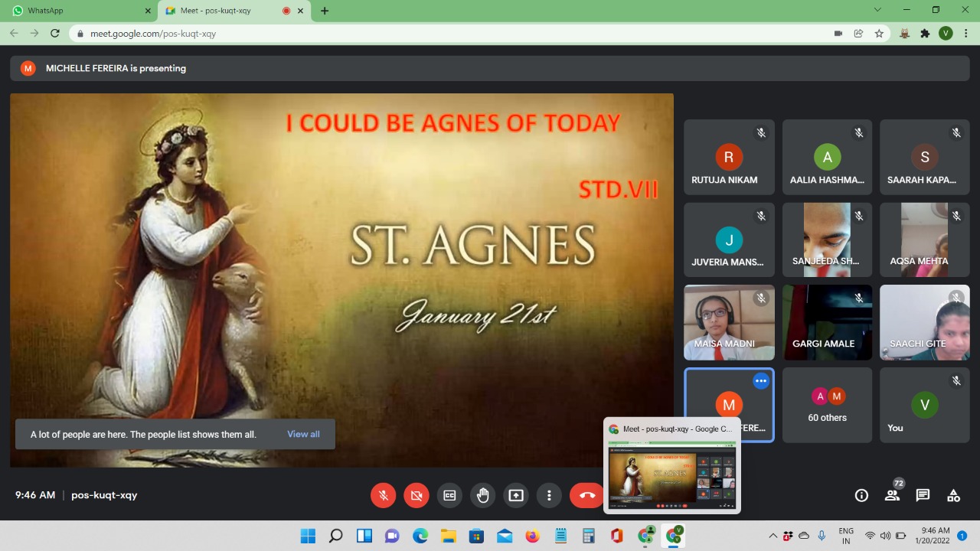Reload the Meet page
Screen dimensions: 980x551
click(55, 33)
